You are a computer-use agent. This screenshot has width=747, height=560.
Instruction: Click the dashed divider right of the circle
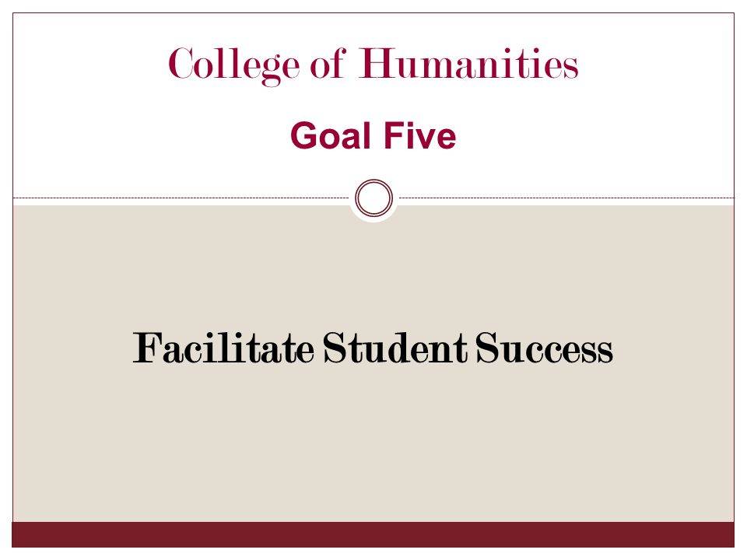(566, 198)
